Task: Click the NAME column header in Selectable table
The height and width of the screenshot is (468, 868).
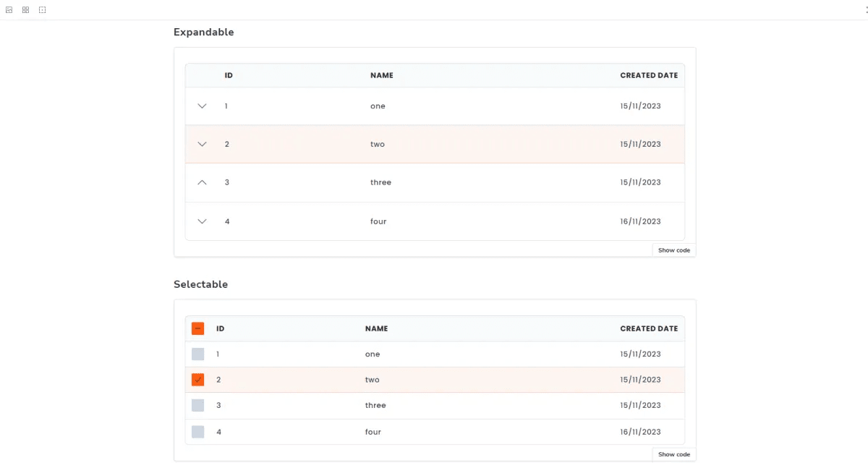Action: (x=376, y=328)
